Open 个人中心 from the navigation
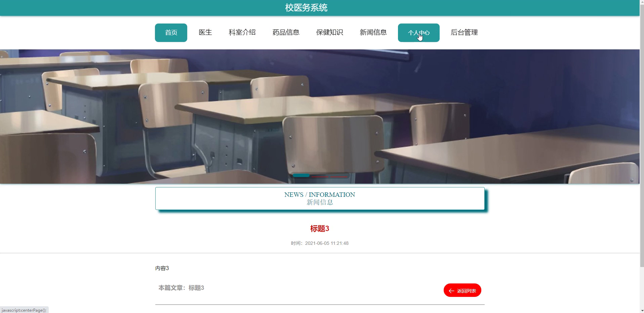 click(x=419, y=33)
